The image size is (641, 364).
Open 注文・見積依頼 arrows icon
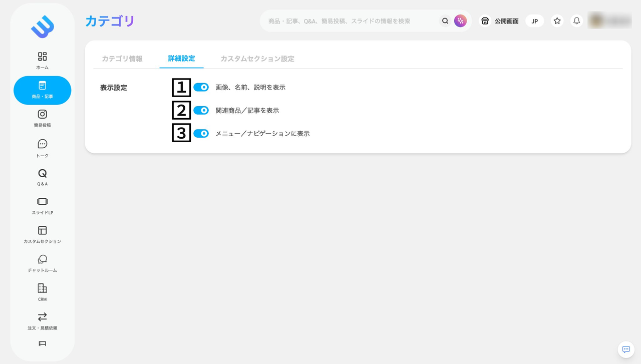coord(43,317)
